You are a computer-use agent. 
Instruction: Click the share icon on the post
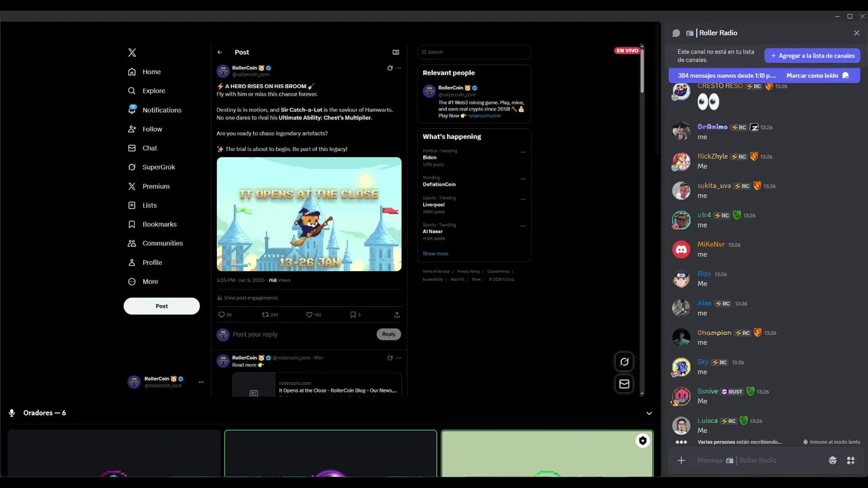[x=397, y=314]
